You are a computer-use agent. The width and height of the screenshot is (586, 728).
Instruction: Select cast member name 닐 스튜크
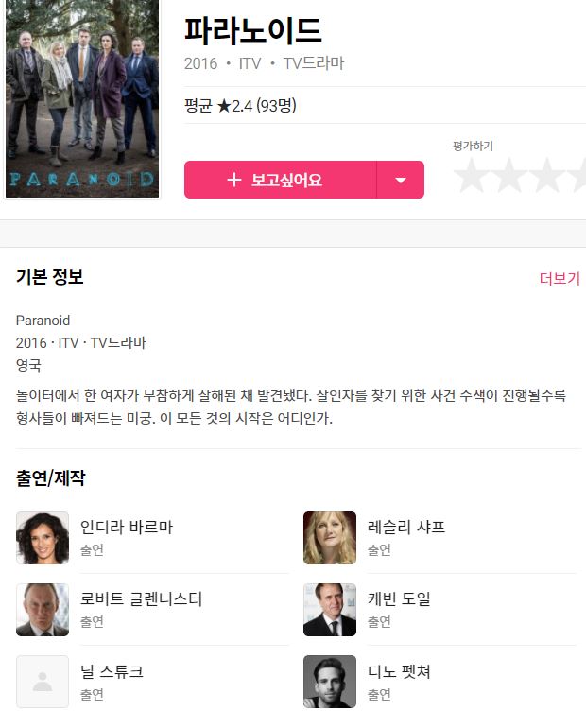point(112,671)
